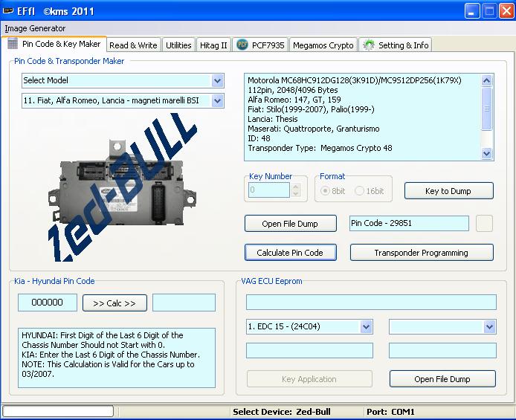Open the Utilities tab
The height and width of the screenshot is (420, 516).
[178, 45]
